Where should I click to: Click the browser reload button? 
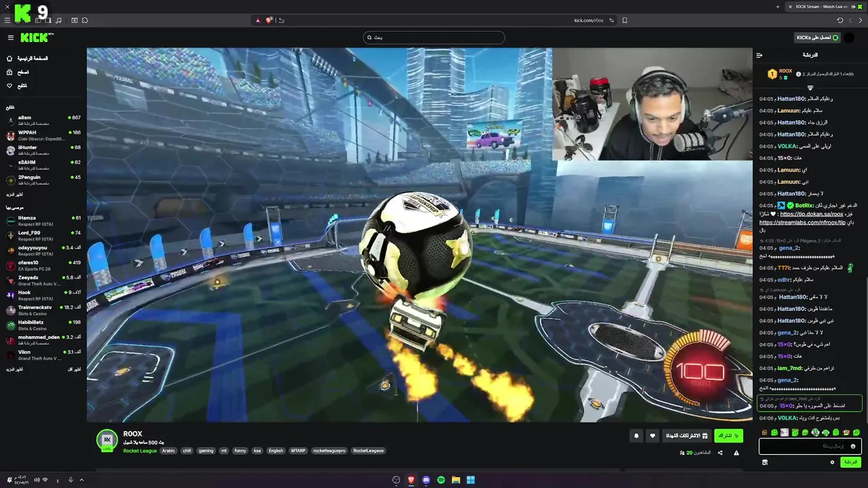point(840,20)
